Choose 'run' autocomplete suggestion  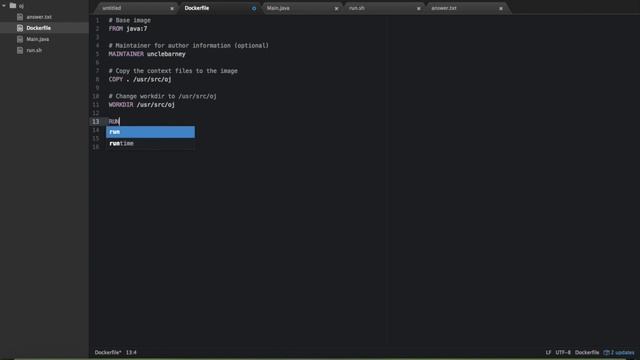click(x=151, y=132)
